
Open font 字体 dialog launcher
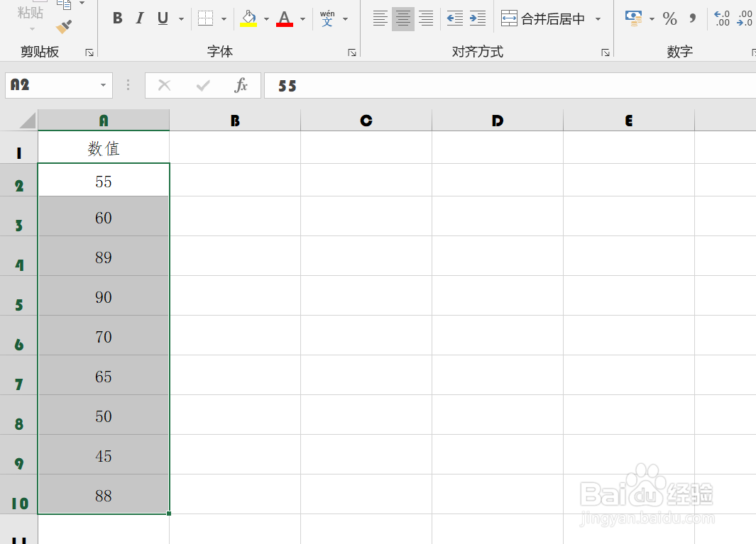[x=352, y=52]
